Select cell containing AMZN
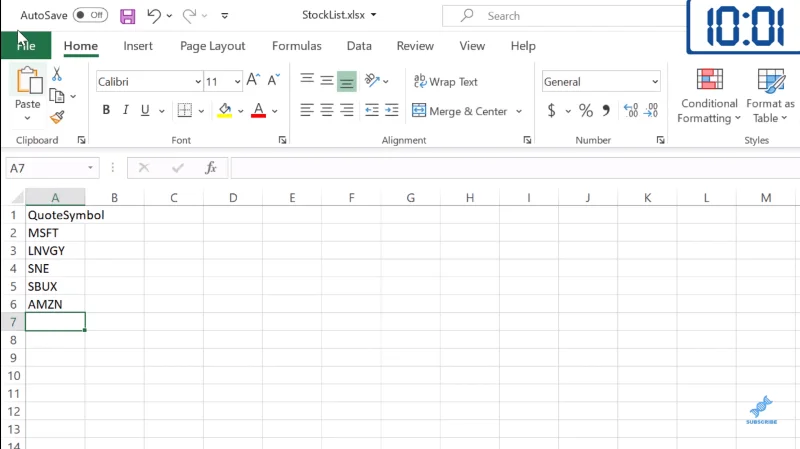800x449 pixels. (55, 304)
